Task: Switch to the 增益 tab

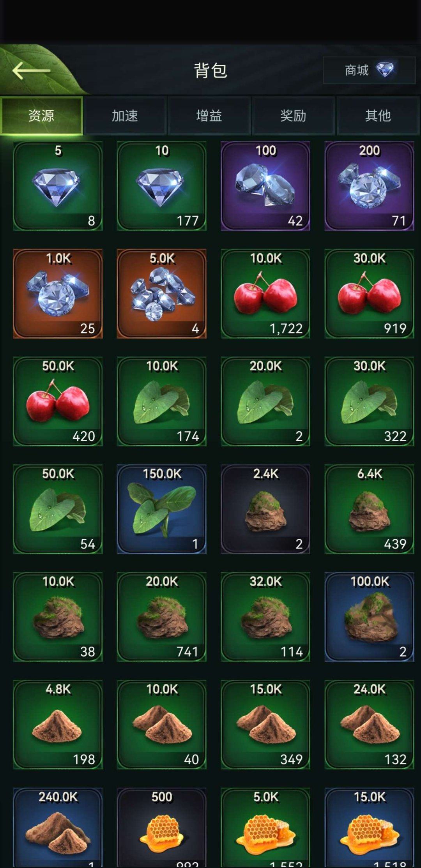Action: [x=209, y=116]
